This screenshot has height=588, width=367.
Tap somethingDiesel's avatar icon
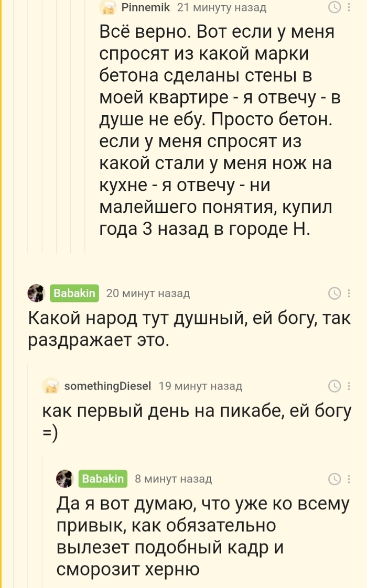point(50,386)
